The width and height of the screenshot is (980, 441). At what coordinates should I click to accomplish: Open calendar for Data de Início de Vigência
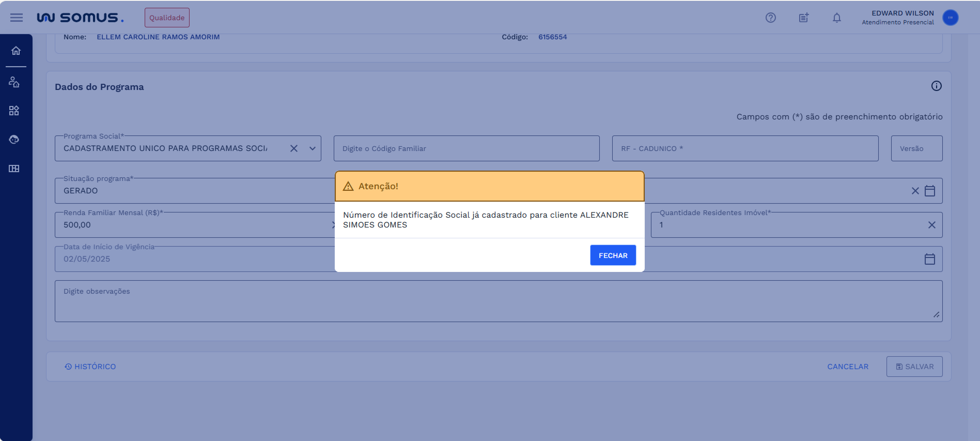pos(929,259)
